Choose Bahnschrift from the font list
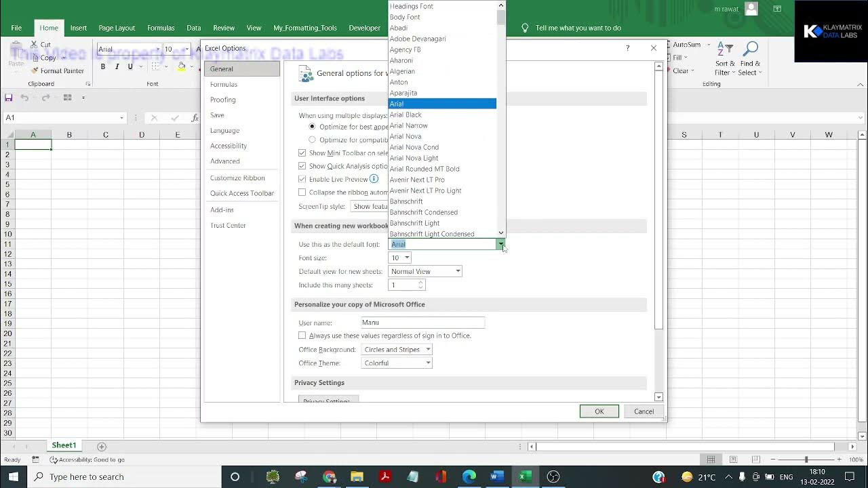This screenshot has height=488, width=868. click(442, 201)
